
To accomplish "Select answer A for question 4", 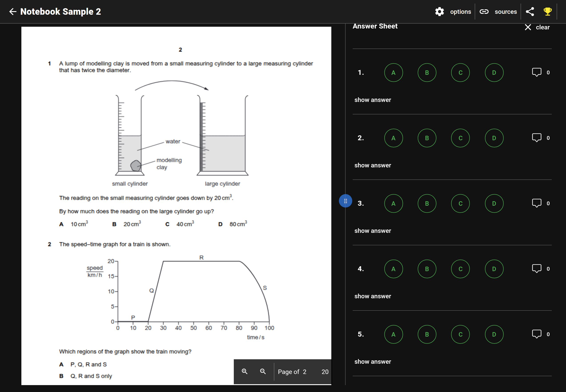I will click(393, 269).
